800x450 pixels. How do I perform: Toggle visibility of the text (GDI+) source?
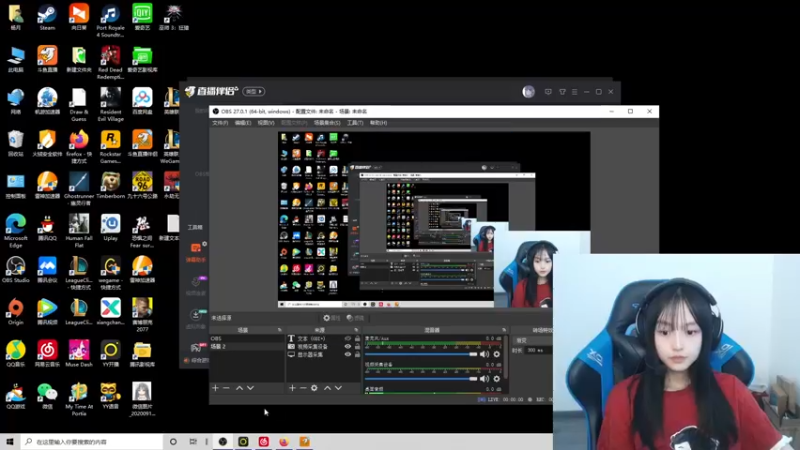[348, 338]
